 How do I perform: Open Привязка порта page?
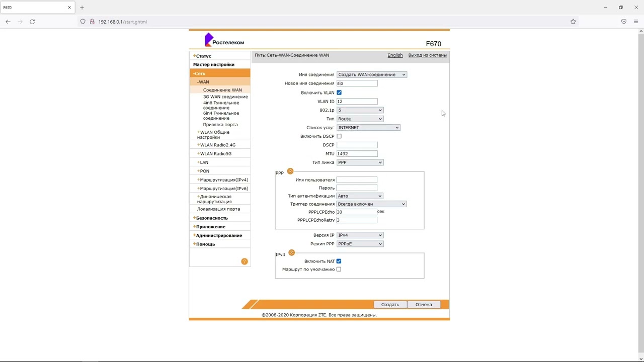click(x=220, y=125)
